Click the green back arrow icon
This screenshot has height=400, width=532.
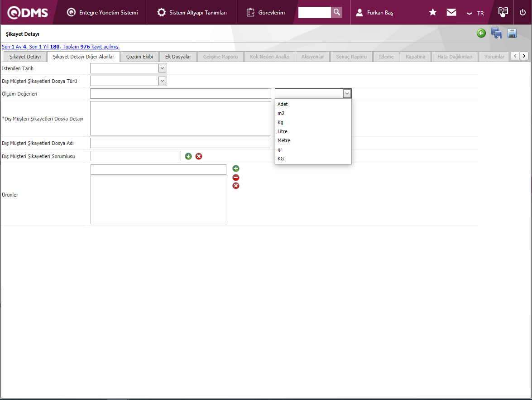click(x=481, y=33)
